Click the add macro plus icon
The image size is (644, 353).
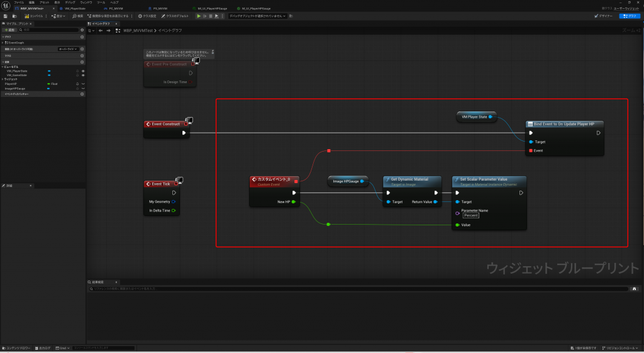(x=82, y=55)
